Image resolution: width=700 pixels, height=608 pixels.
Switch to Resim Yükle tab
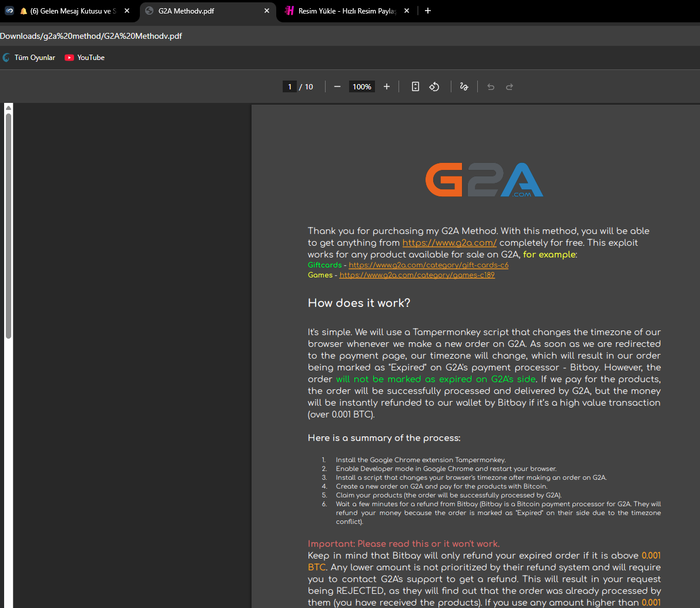pos(347,11)
